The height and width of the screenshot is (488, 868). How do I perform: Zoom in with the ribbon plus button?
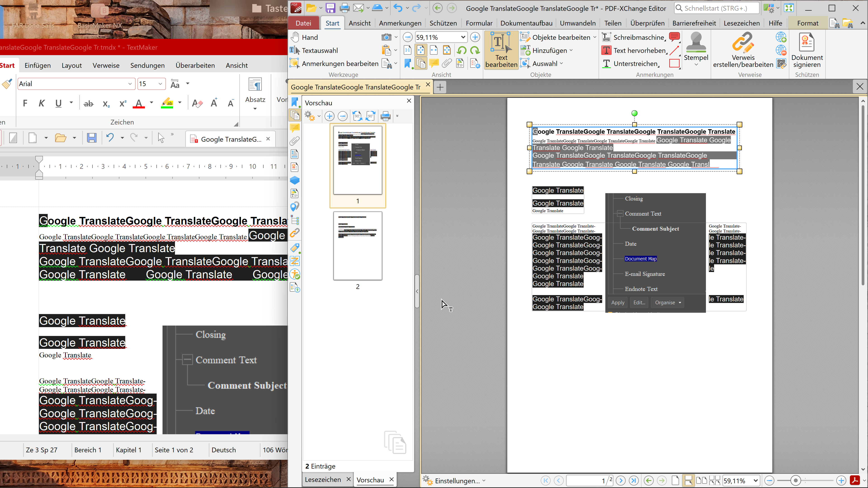click(x=475, y=37)
